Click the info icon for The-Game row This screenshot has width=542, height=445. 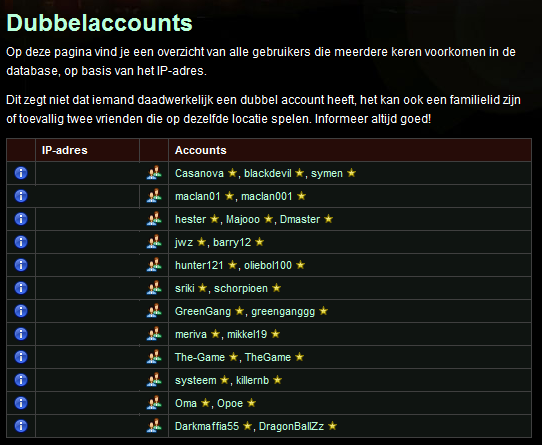coord(21,357)
